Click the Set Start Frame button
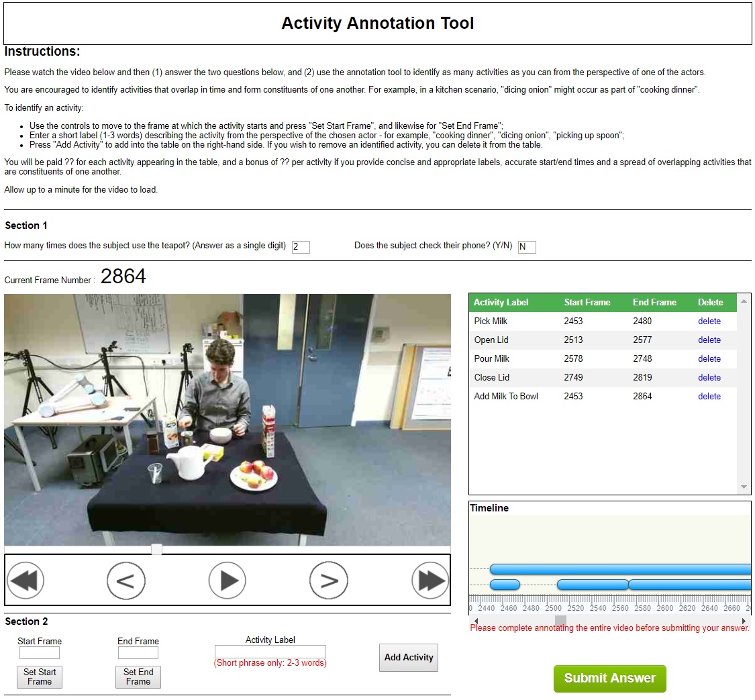This screenshot has height=700, width=755. [x=40, y=677]
